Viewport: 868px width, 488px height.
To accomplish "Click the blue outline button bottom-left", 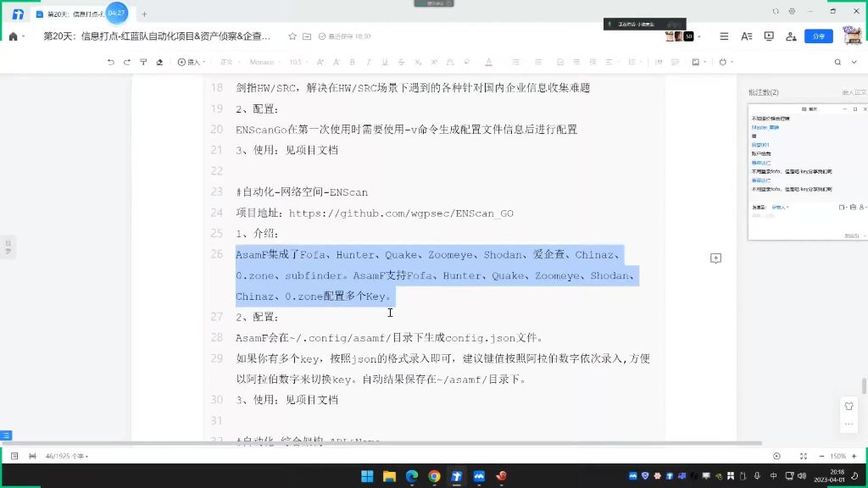I will tap(6, 435).
